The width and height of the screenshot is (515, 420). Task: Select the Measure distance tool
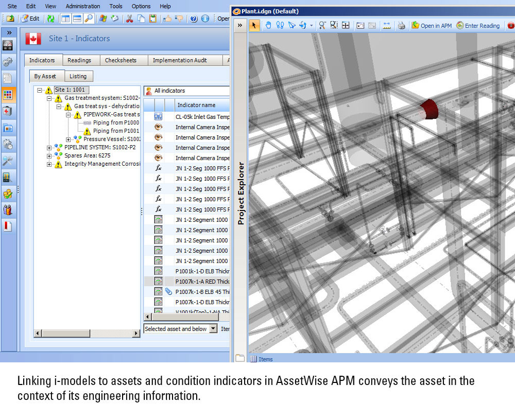click(387, 25)
